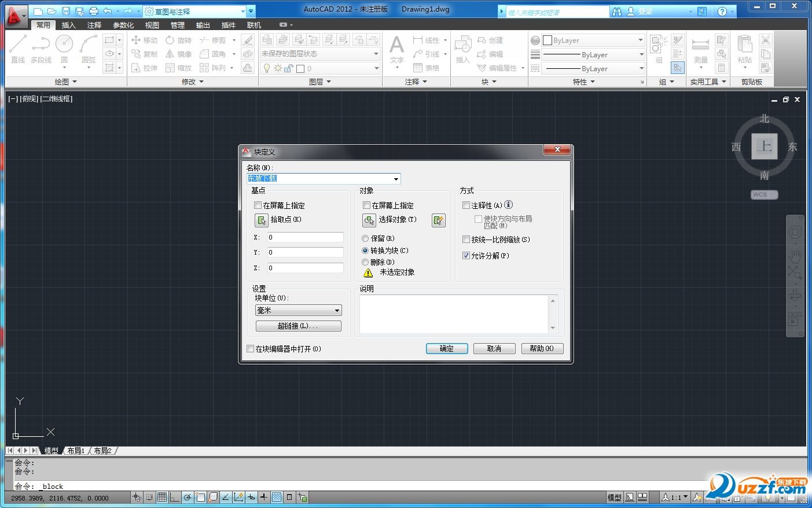Click the 选择对象 select objects icon
812x508 pixels.
[x=369, y=220]
